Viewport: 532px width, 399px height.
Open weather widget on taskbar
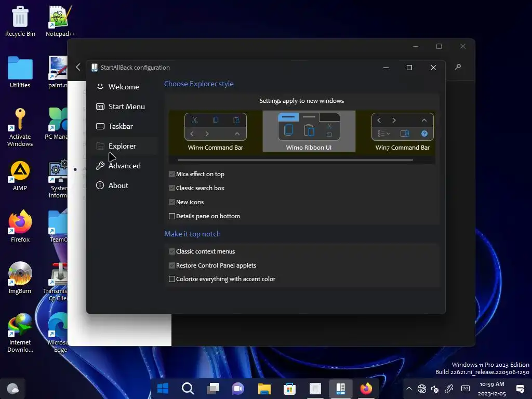13,389
